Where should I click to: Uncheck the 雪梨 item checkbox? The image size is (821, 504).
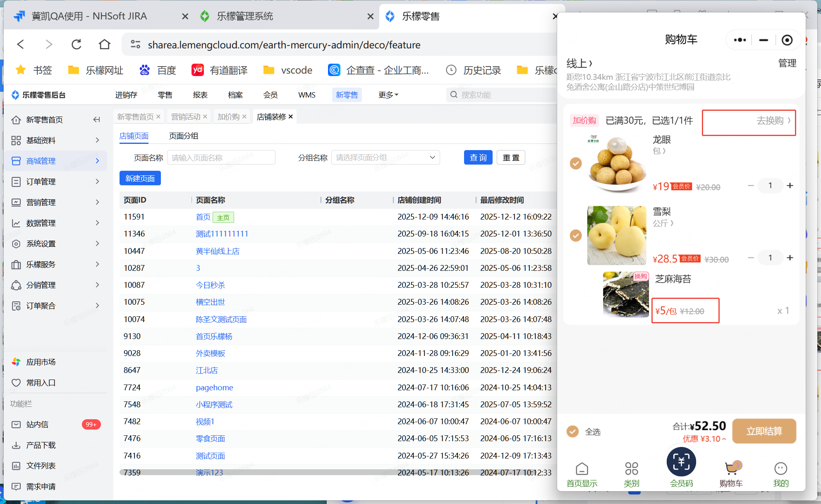576,236
